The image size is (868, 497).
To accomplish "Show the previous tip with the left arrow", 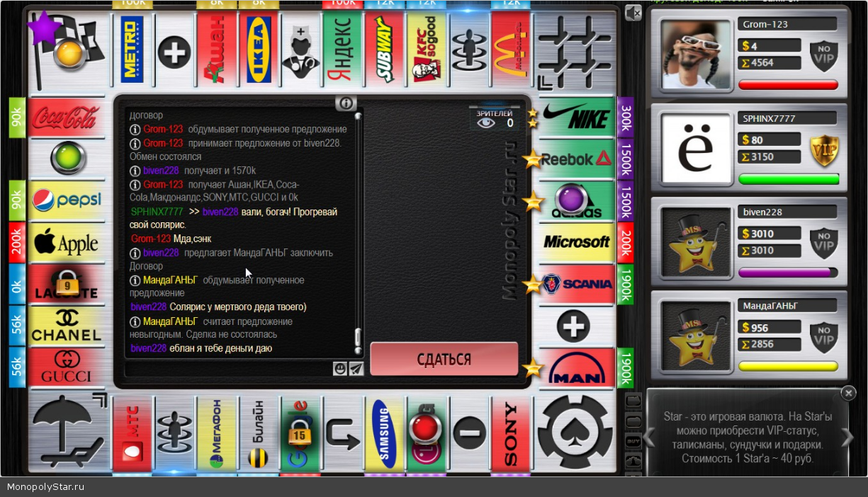I will pyautogui.click(x=650, y=438).
